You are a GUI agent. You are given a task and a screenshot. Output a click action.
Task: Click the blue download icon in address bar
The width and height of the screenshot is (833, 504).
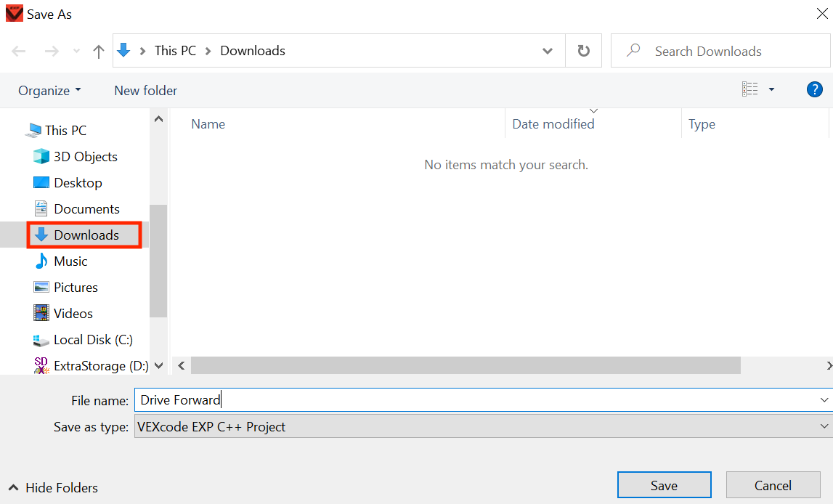[123, 50]
